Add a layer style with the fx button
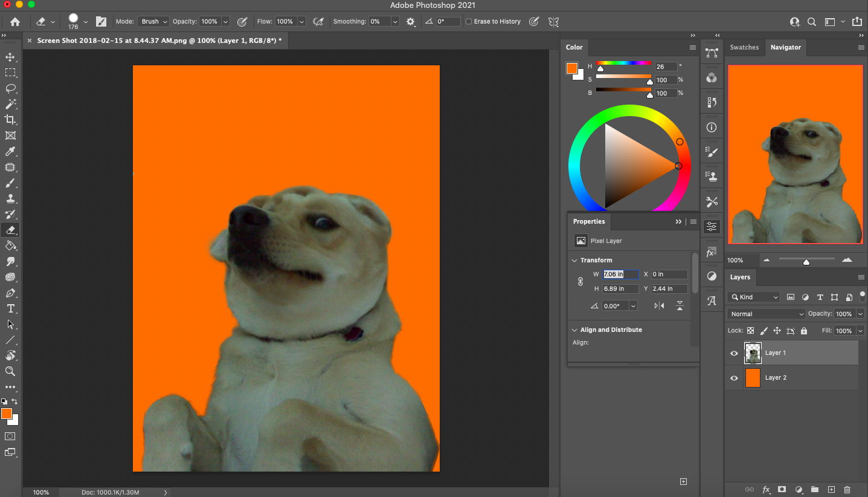This screenshot has height=497, width=868. point(766,489)
